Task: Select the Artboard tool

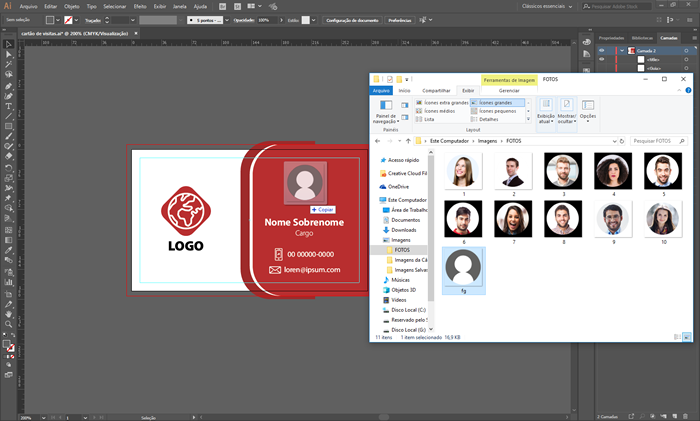Action: coord(8,294)
